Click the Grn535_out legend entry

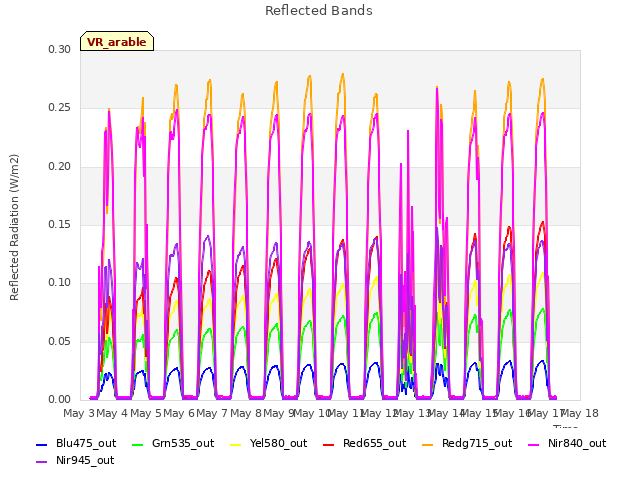[x=173, y=444]
